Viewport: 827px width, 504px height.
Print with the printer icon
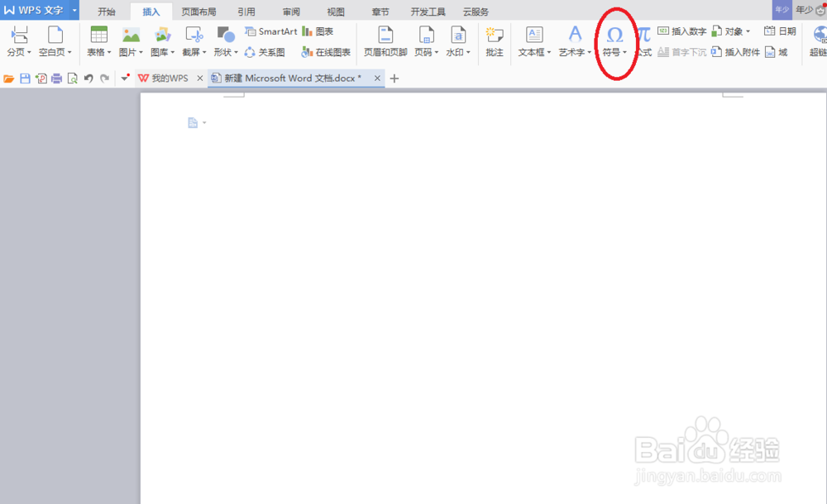pyautogui.click(x=56, y=78)
